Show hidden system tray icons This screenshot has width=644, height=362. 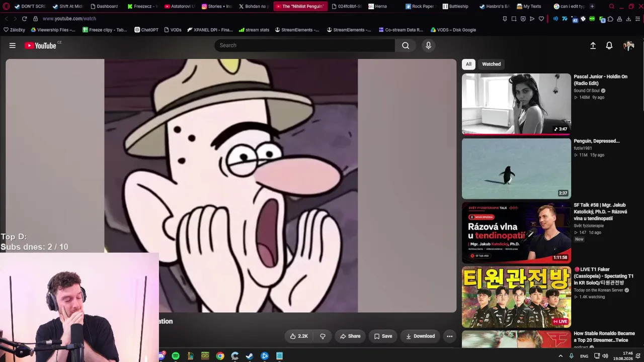click(x=561, y=356)
